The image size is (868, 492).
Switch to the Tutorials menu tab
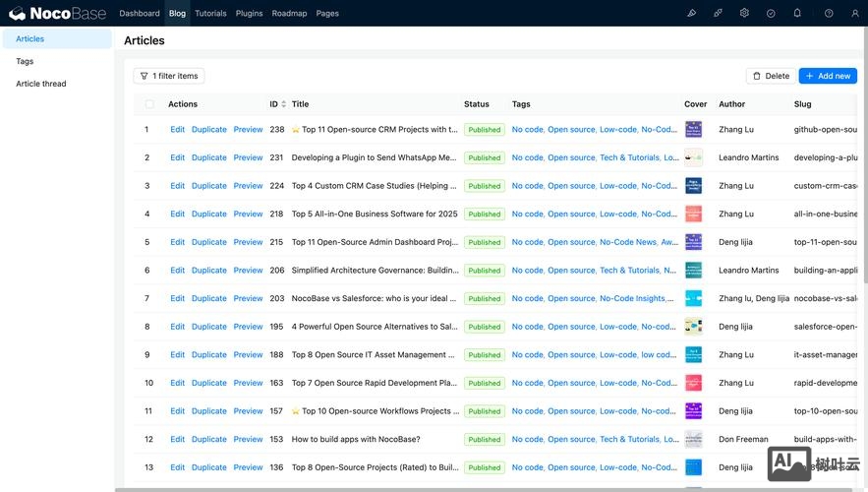coord(210,14)
